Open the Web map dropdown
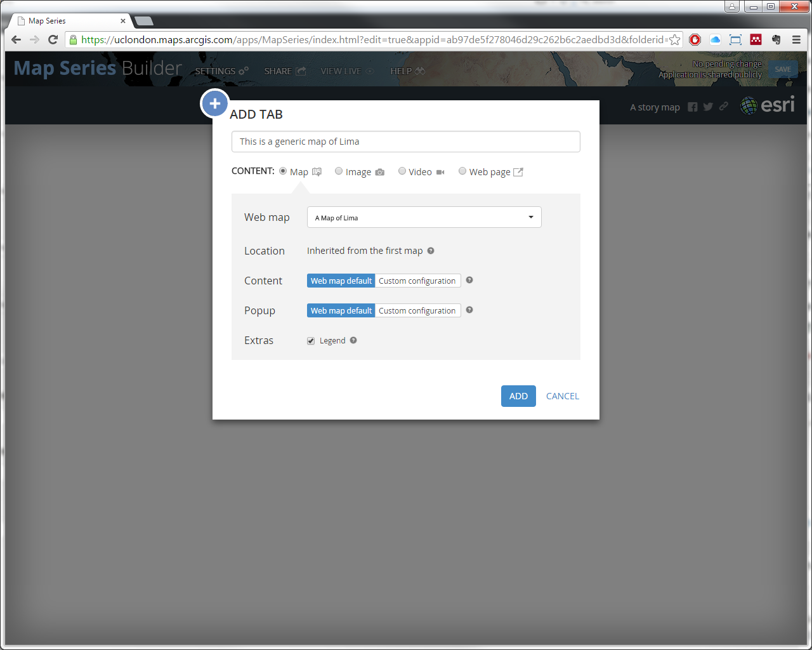The height and width of the screenshot is (650, 812). 424,217
